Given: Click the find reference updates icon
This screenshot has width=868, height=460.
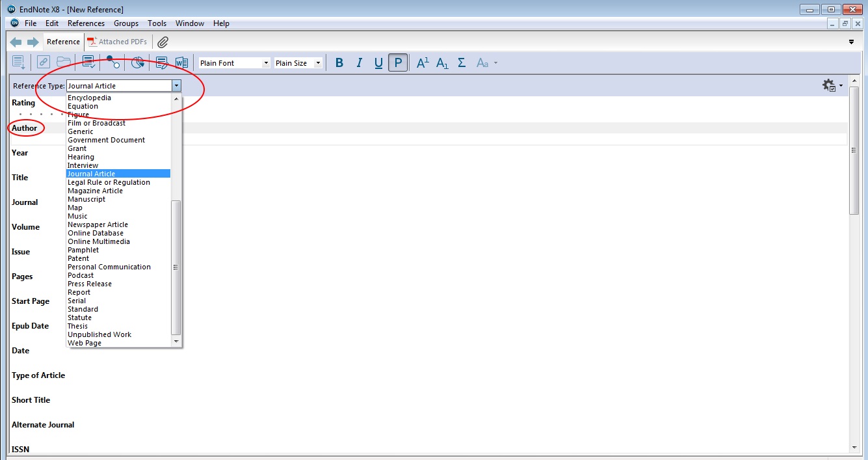Looking at the screenshot, I should [x=112, y=62].
